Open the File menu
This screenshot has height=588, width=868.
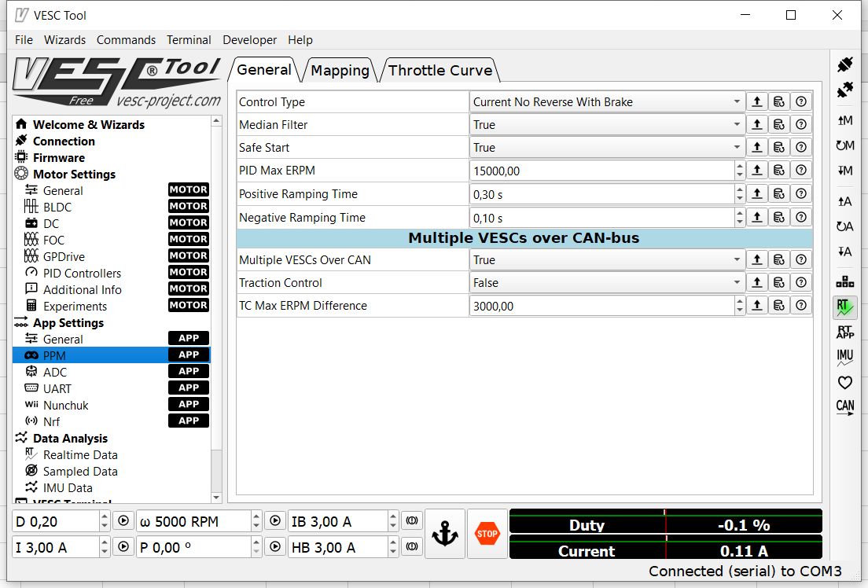[24, 40]
